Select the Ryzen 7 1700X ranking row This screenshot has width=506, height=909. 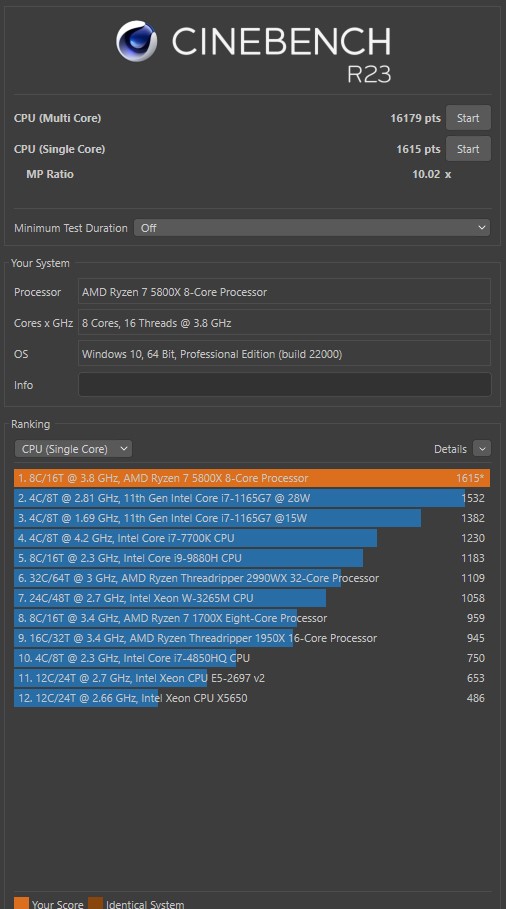tap(252, 618)
